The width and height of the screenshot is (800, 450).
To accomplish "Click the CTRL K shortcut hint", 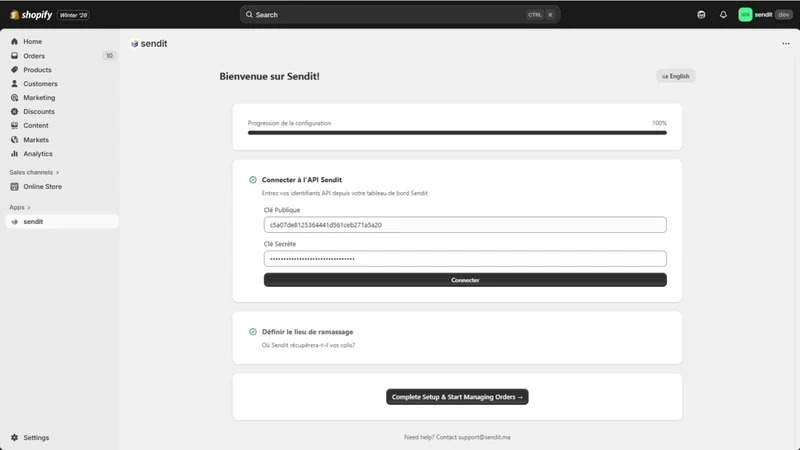I will pos(541,15).
